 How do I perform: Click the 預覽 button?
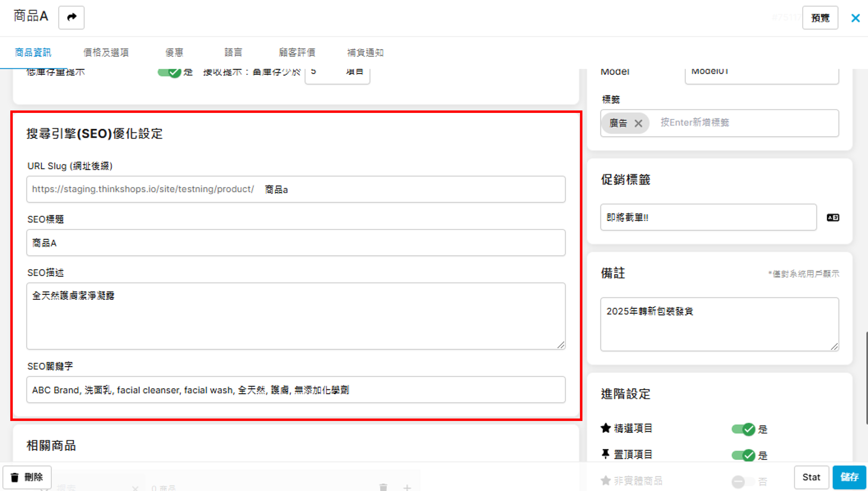820,18
